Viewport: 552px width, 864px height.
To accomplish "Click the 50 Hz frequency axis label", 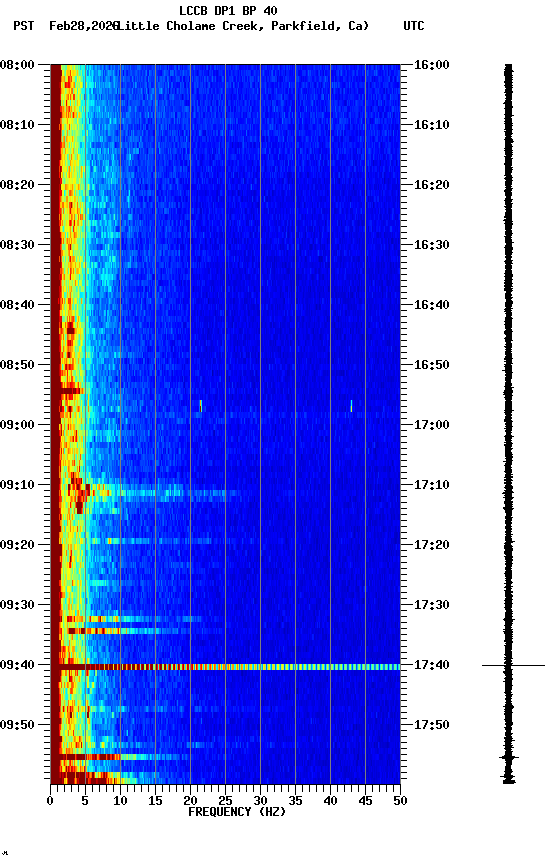I will coord(400,801).
